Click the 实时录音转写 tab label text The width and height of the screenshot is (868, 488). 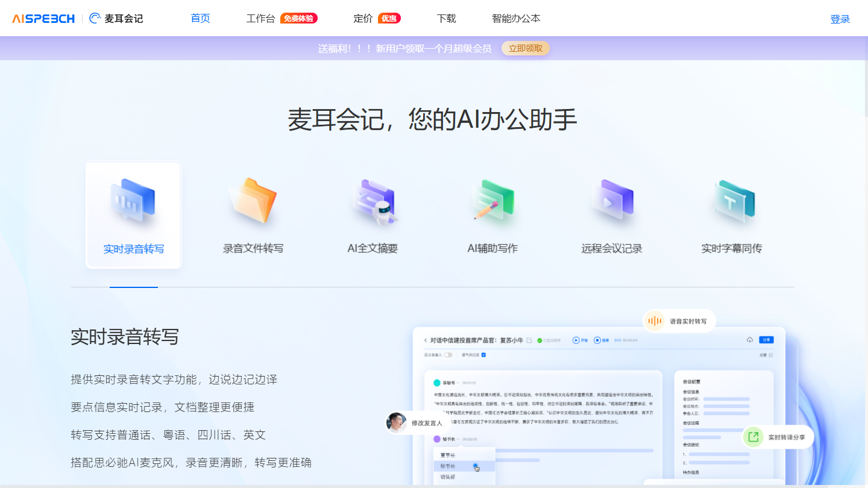coord(134,249)
